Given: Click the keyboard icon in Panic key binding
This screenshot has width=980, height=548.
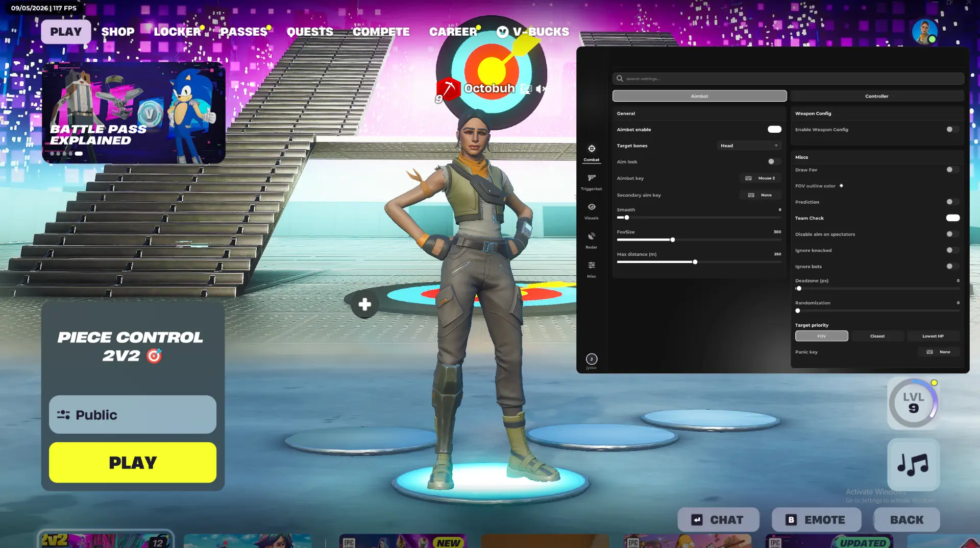Looking at the screenshot, I should tap(929, 352).
